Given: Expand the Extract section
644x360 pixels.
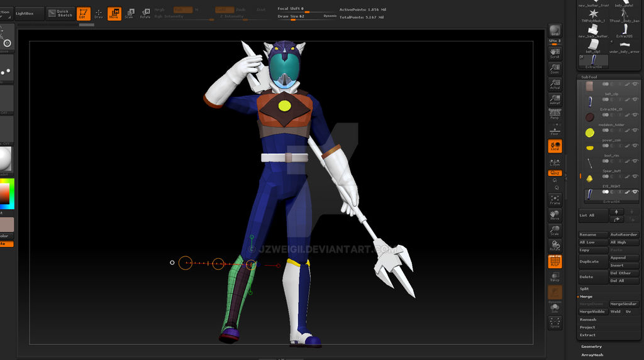Looking at the screenshot, I should pyautogui.click(x=587, y=335).
